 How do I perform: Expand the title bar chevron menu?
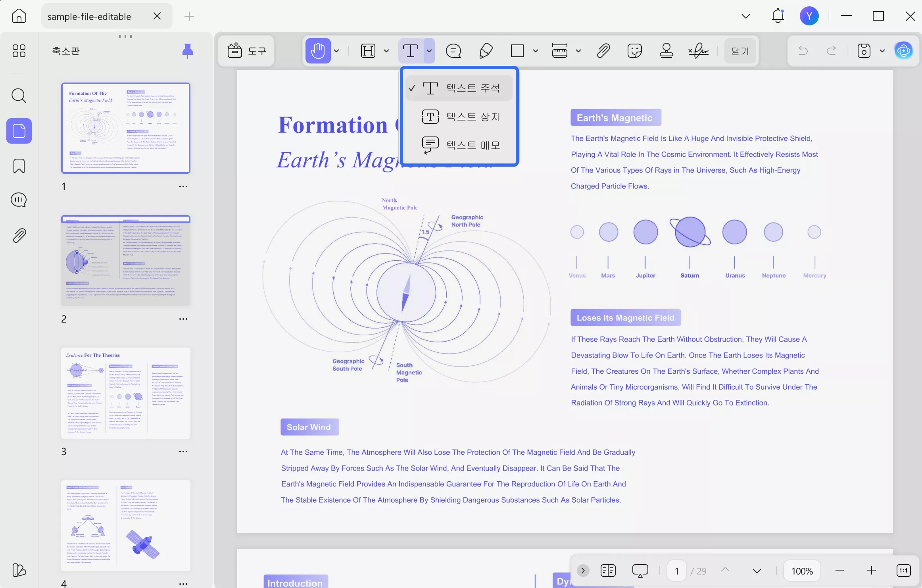pos(746,16)
